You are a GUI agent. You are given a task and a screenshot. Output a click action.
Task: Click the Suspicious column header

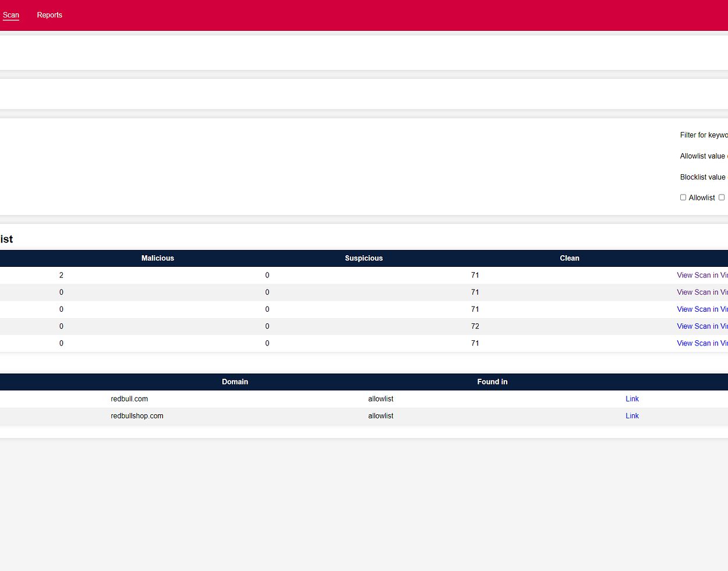363,258
